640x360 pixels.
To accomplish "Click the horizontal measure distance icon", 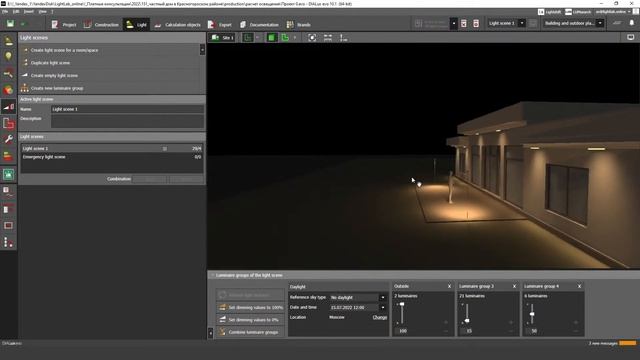I will click(x=328, y=38).
